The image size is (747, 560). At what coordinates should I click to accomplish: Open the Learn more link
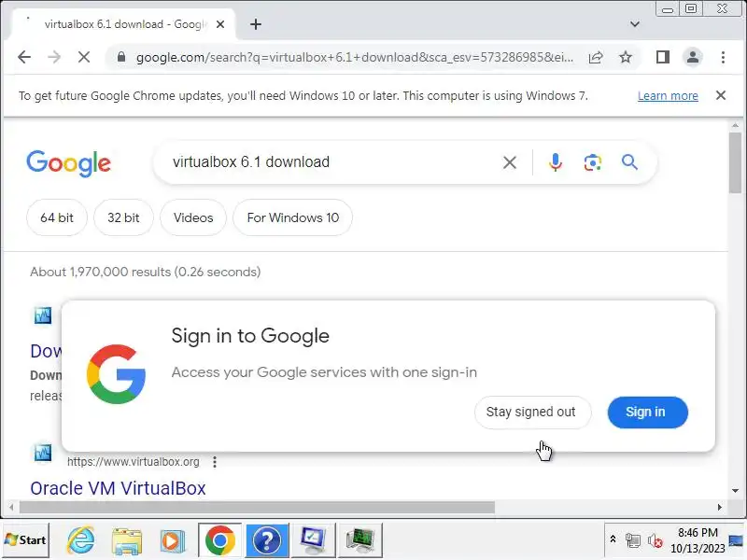[668, 96]
